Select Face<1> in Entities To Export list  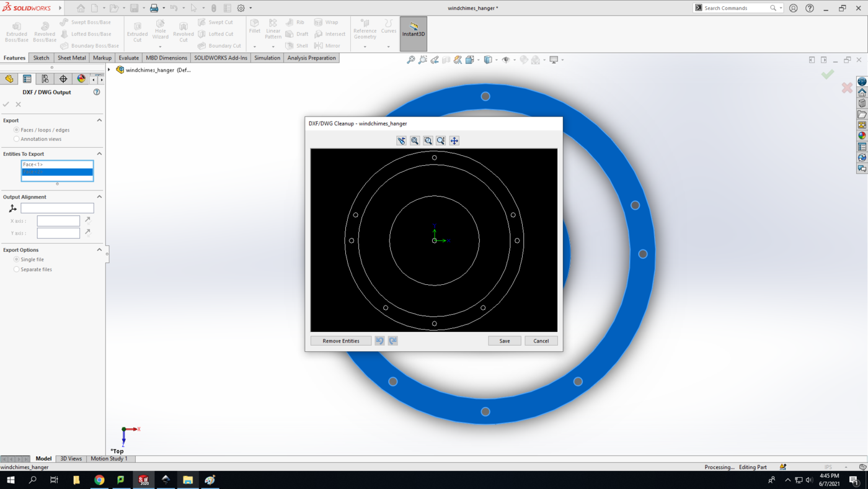(x=57, y=164)
